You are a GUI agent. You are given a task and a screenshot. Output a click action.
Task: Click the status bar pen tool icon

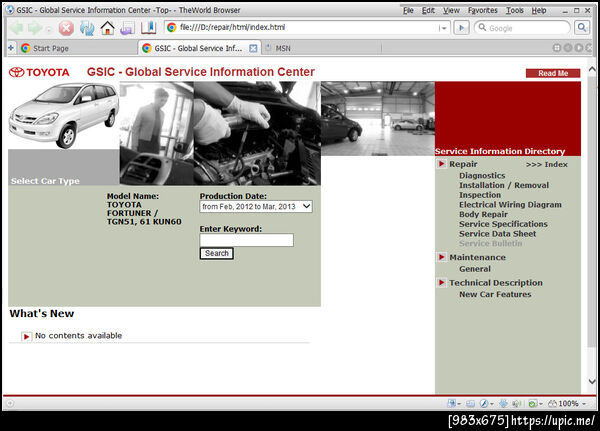(x=484, y=403)
